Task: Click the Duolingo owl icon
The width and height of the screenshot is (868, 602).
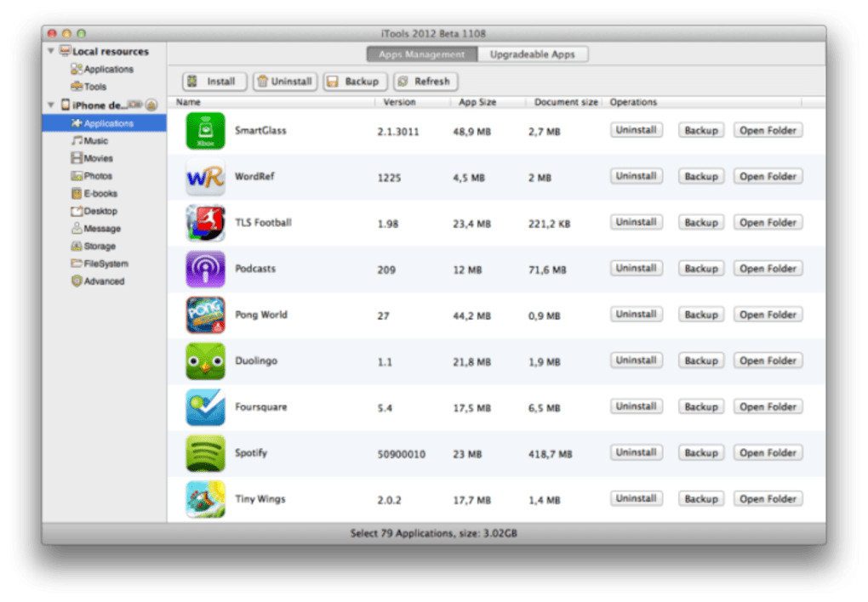Action: (x=205, y=361)
